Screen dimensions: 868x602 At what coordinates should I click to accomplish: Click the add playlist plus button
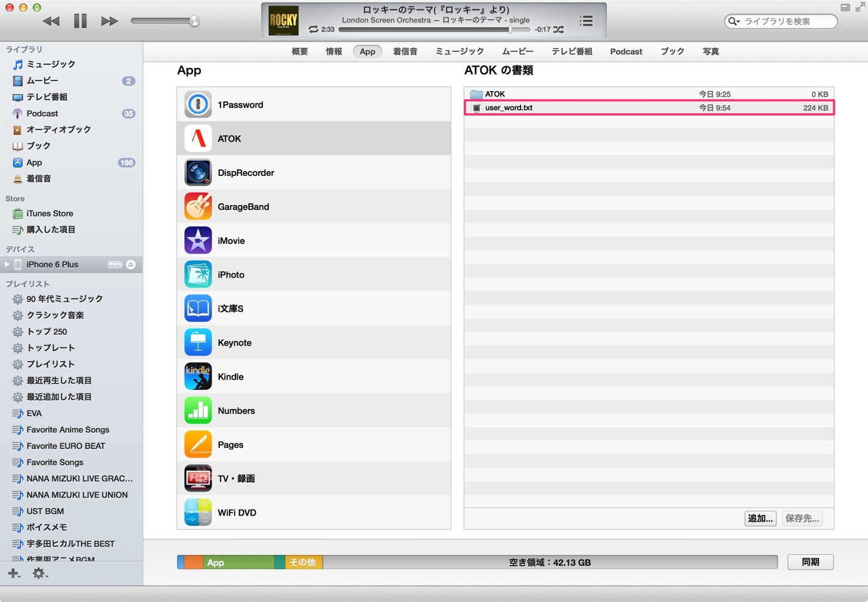click(14, 573)
